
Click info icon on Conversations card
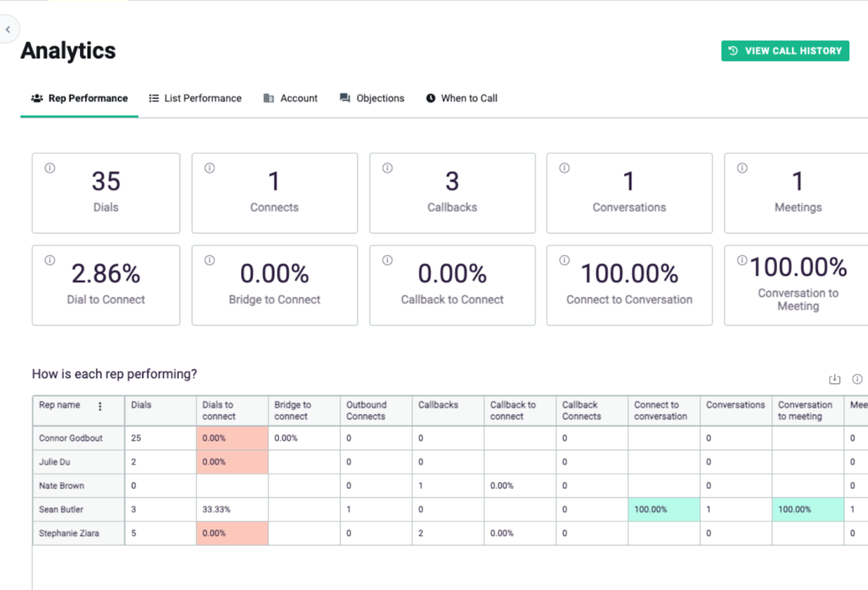(x=564, y=168)
